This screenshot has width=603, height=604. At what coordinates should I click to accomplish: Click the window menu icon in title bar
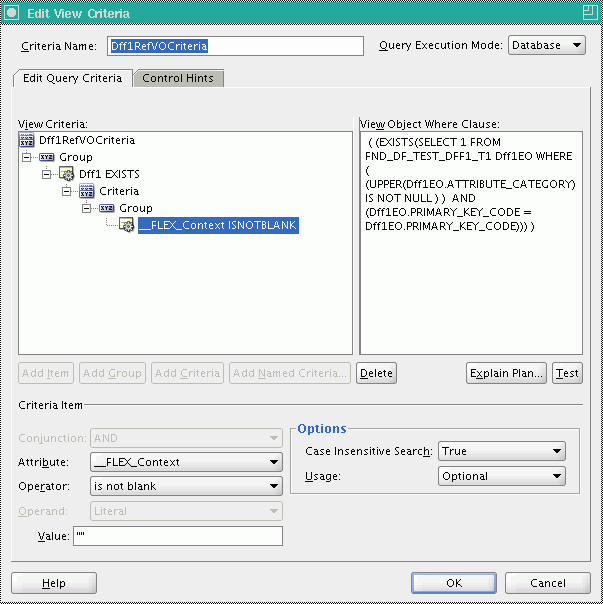click(x=11, y=13)
